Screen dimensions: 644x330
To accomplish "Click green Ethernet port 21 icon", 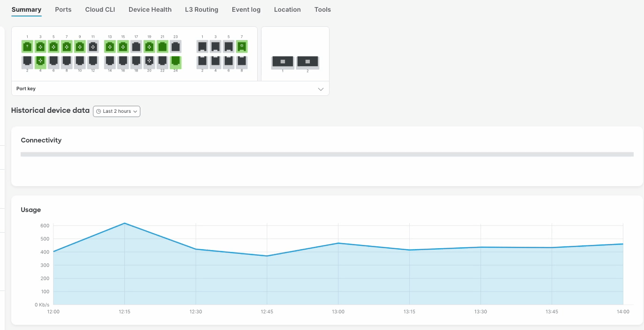I will (162, 47).
